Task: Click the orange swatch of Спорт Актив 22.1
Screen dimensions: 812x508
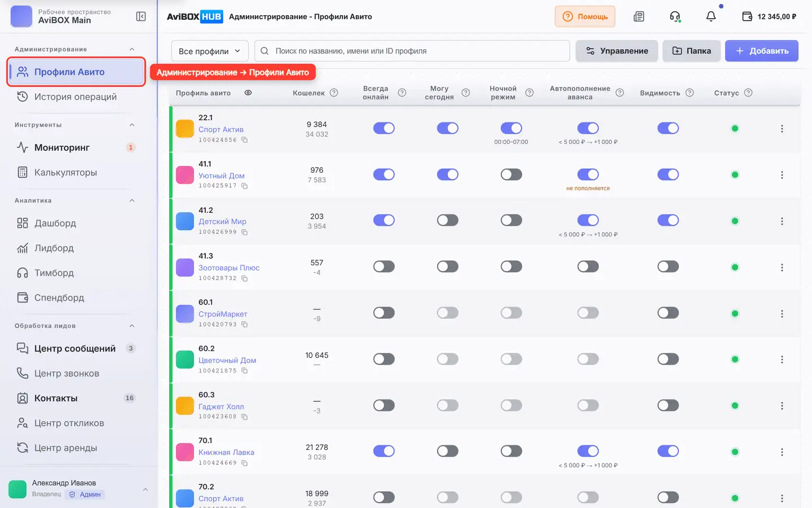Action: (x=185, y=129)
